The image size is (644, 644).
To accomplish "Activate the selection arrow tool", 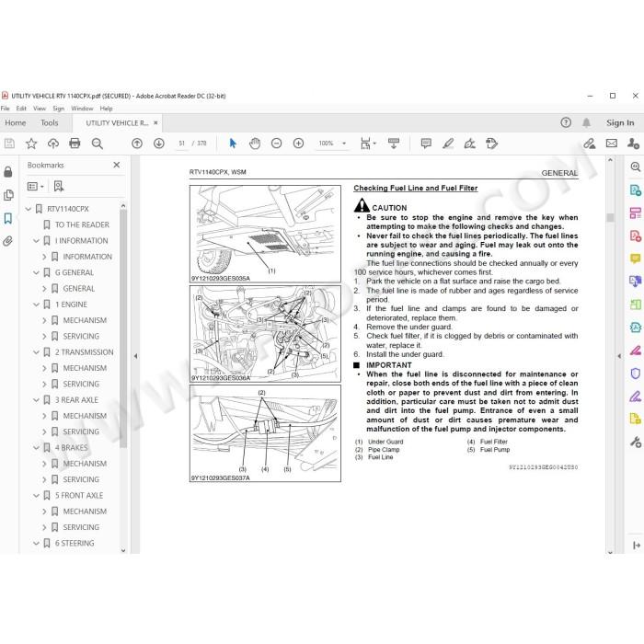I will pos(233,144).
